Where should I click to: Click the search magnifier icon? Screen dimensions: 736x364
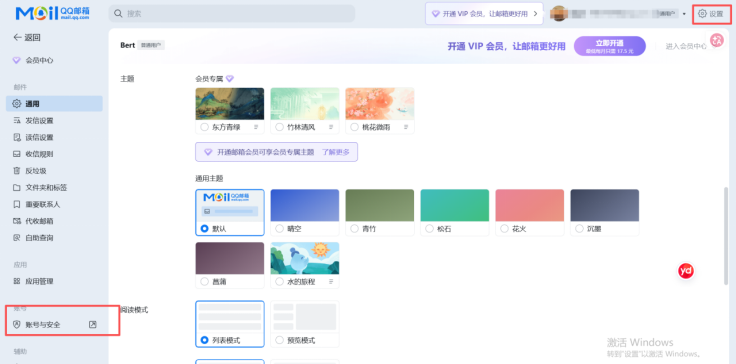(x=118, y=14)
